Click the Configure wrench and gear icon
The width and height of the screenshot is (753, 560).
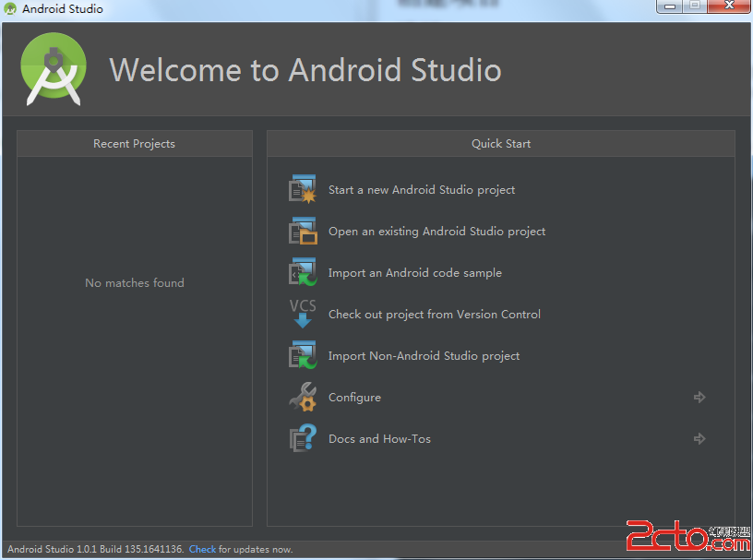(x=303, y=397)
